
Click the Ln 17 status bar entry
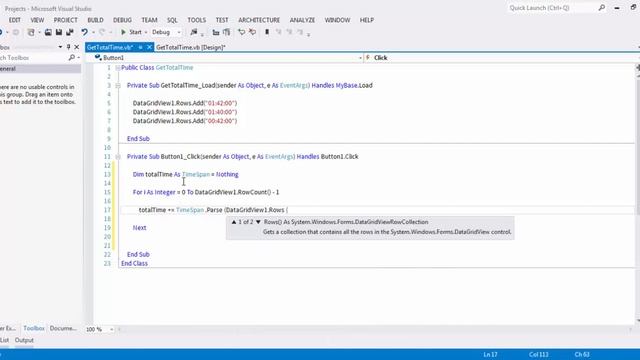coord(490,355)
